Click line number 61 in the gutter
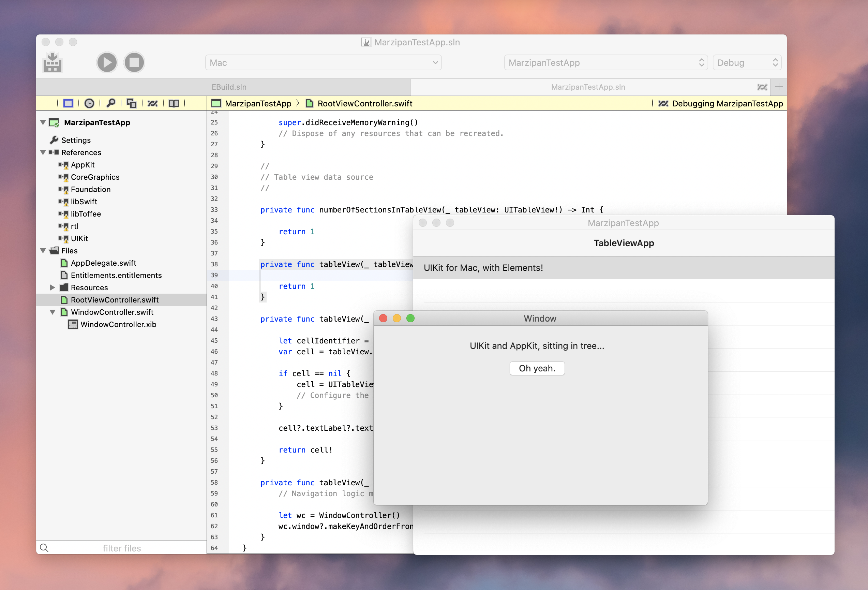Viewport: 868px width, 590px height. (x=214, y=515)
